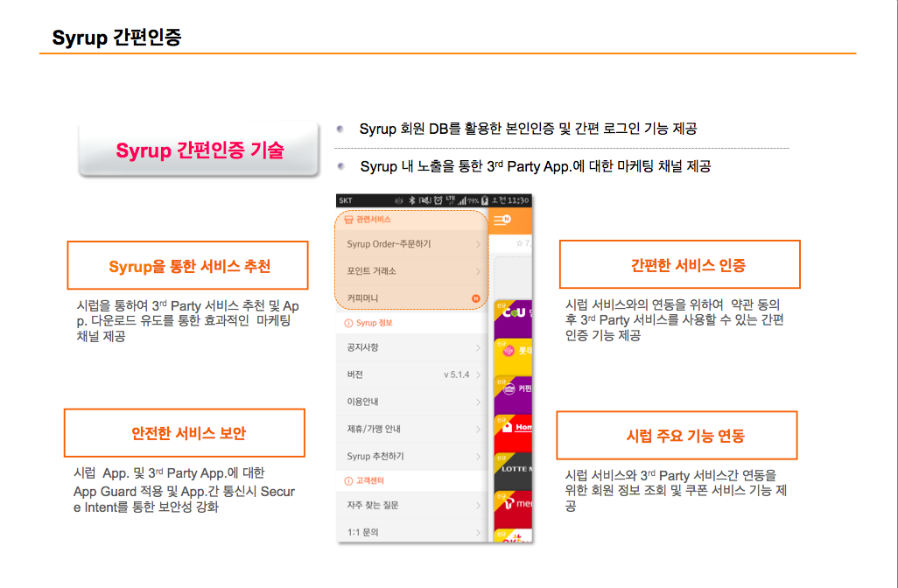This screenshot has height=588, width=898.
Task: Open the 이용안내 menu entry
Action: (x=411, y=402)
